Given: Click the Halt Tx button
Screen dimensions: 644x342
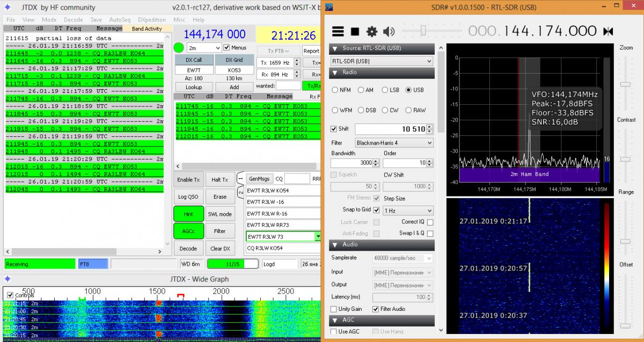Looking at the screenshot, I should 220,180.
